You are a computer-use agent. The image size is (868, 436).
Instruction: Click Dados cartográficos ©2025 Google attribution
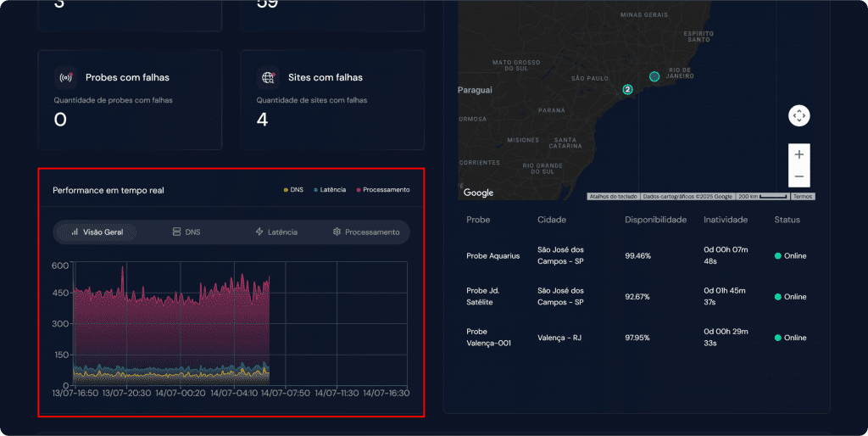click(x=688, y=197)
